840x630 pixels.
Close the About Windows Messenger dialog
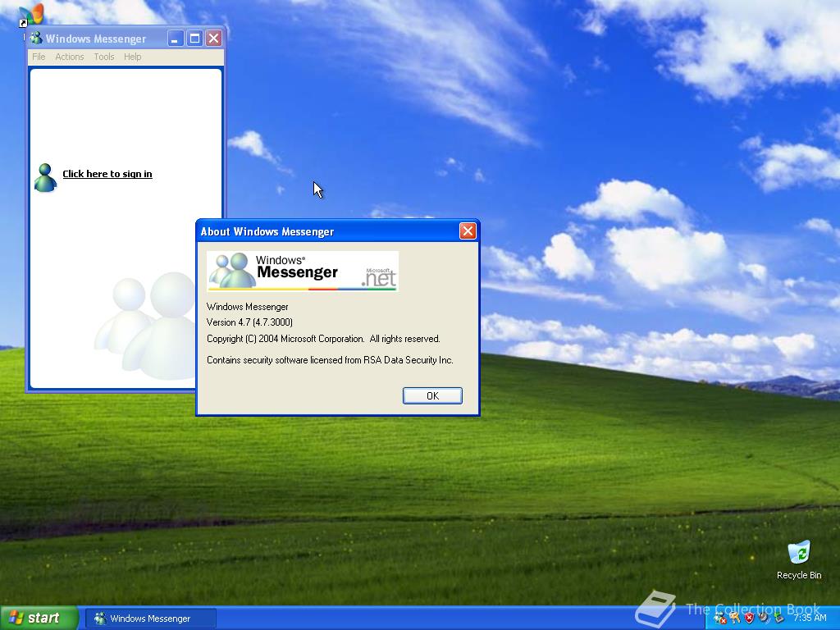pos(468,231)
